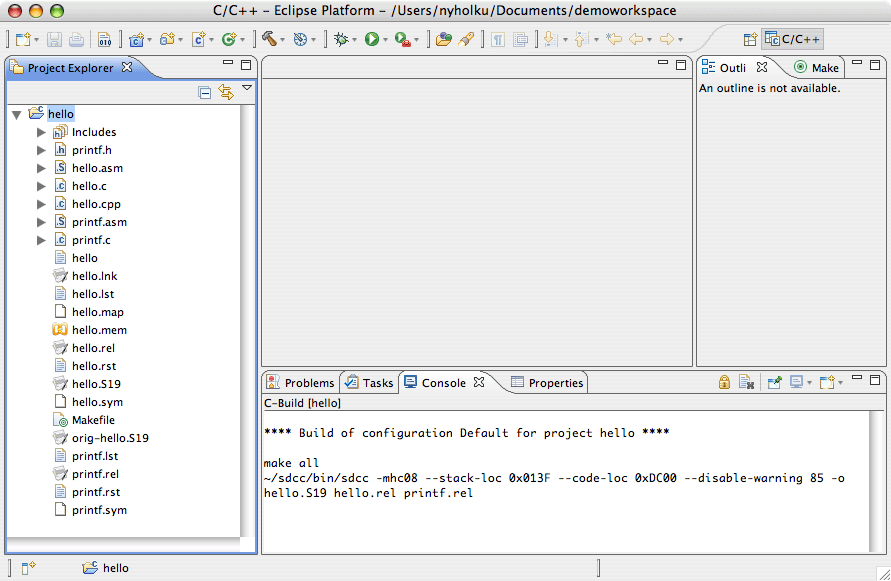Open the Run dropdown arrow
The image size is (891, 581).
point(385,40)
